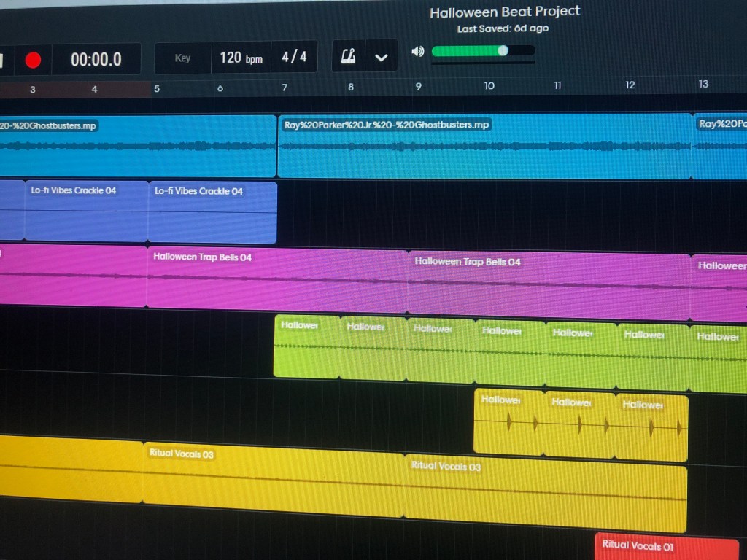Click bar 9 on the timeline ruler
The image size is (747, 560).
[418, 86]
